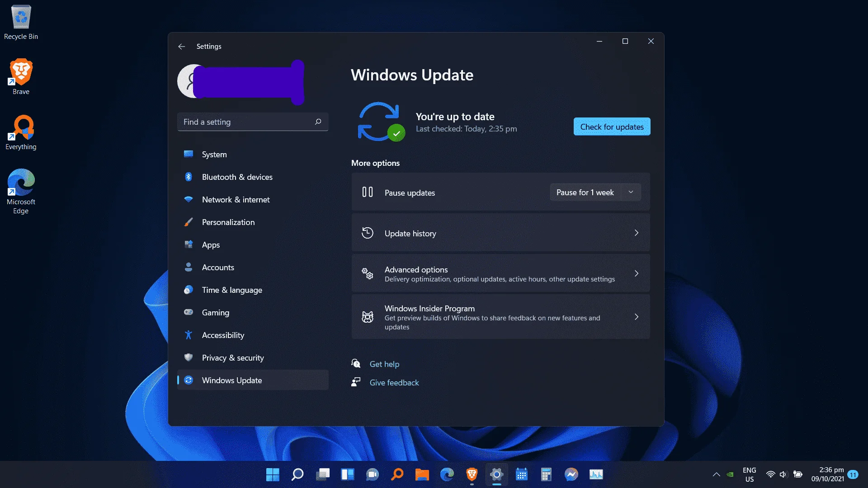
Task: Open Calendar app from the taskbar
Action: (522, 474)
